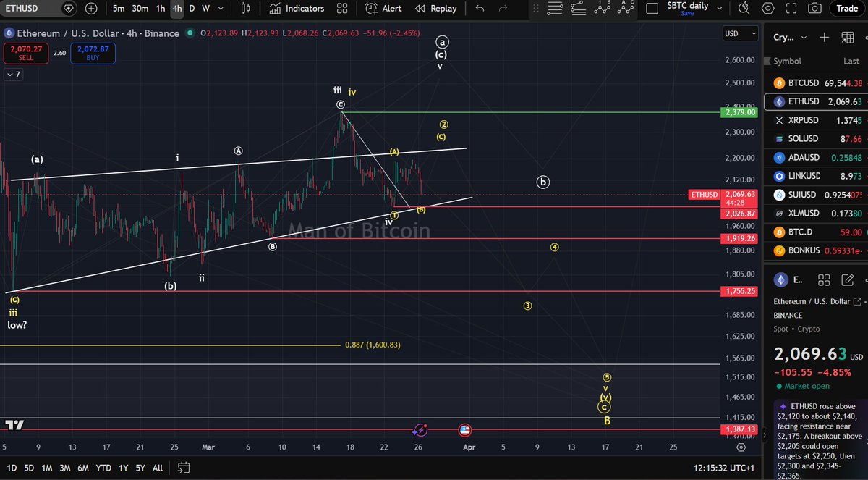Open the USD currency dropdown on price axis

[x=741, y=33]
